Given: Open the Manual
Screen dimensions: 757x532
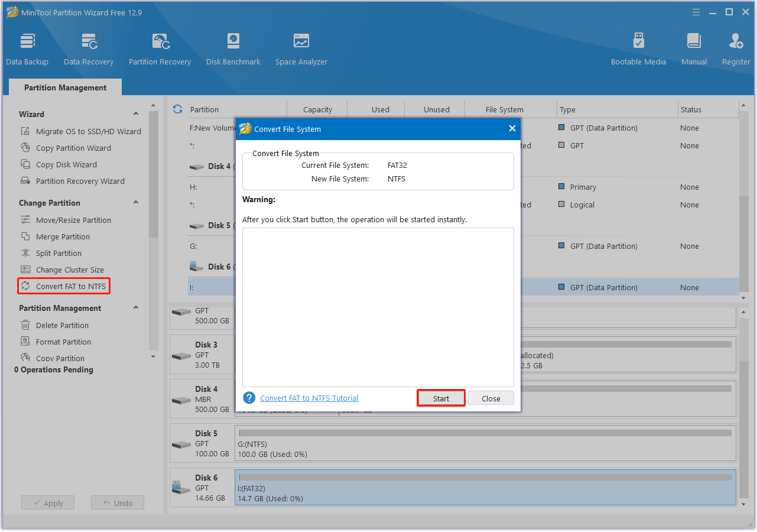Looking at the screenshot, I should (x=694, y=48).
